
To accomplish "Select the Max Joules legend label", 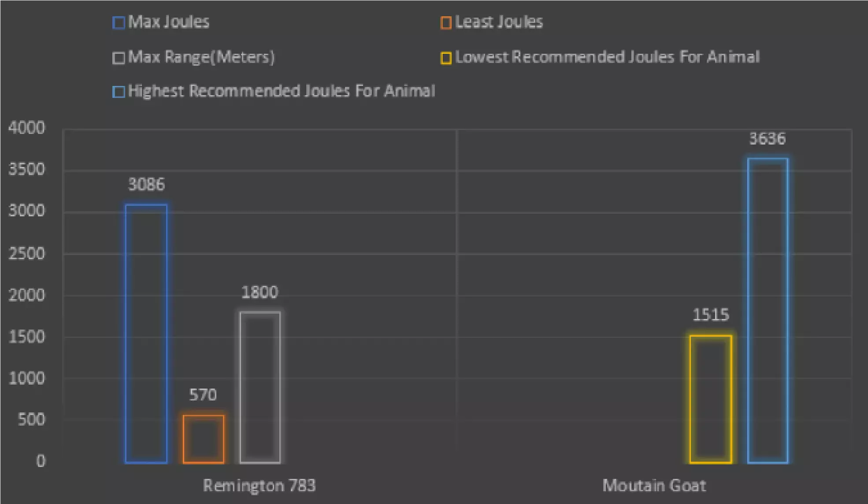I will [x=168, y=22].
